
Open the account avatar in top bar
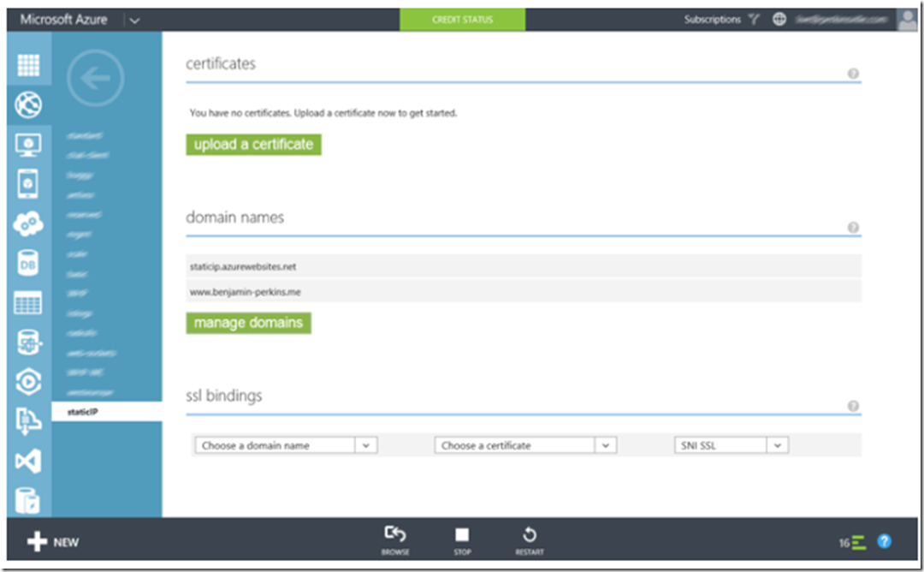(x=907, y=20)
